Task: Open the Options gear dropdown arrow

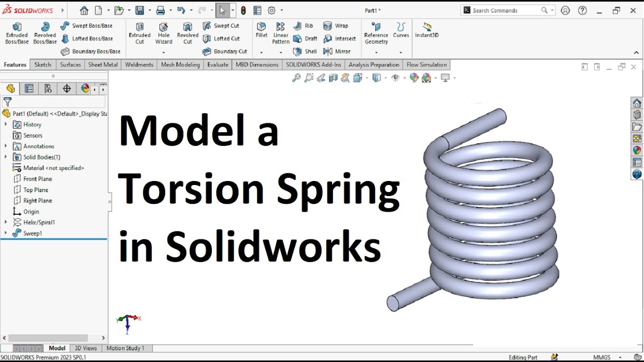Action: click(x=281, y=10)
